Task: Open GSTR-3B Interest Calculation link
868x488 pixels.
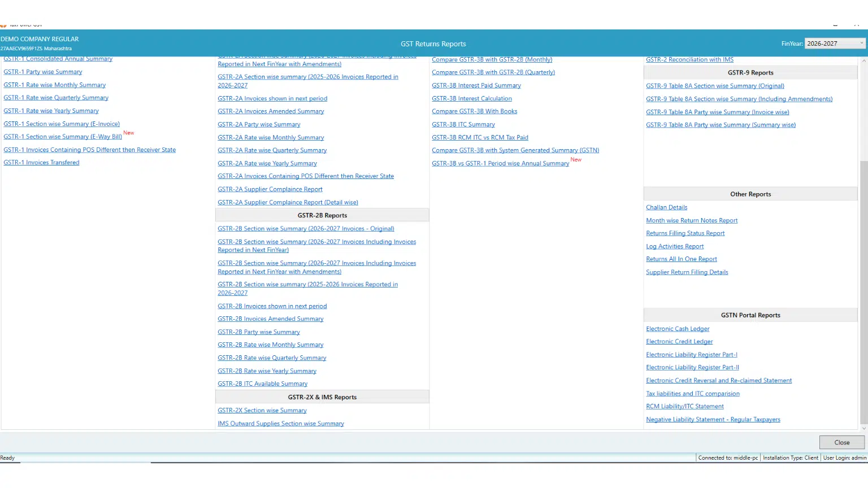Action: pos(472,99)
